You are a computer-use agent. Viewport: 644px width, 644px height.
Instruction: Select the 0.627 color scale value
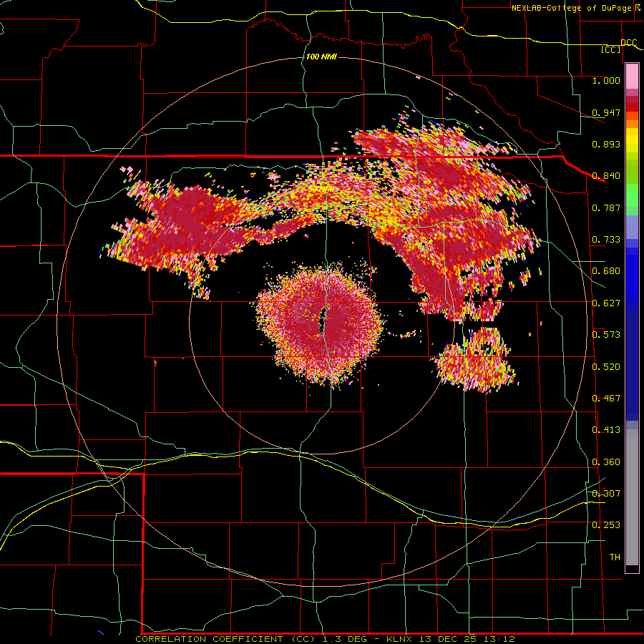tap(606, 303)
